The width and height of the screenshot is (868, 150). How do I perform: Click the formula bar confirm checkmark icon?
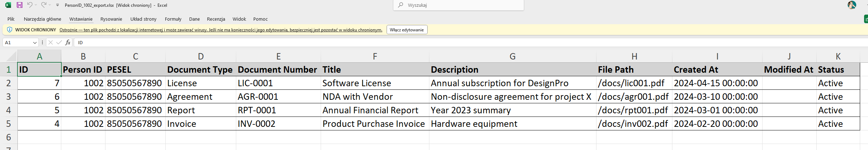pos(59,42)
